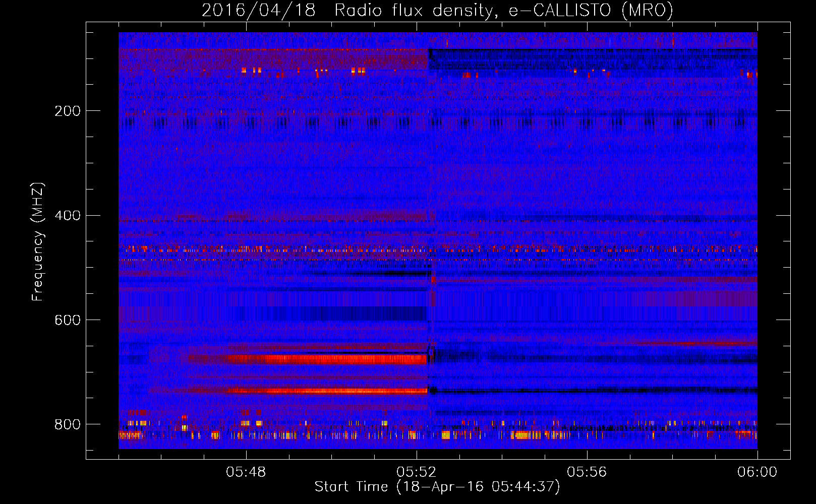Click the 400 frequency tick label
The height and width of the screenshot is (504, 816).
pos(68,216)
